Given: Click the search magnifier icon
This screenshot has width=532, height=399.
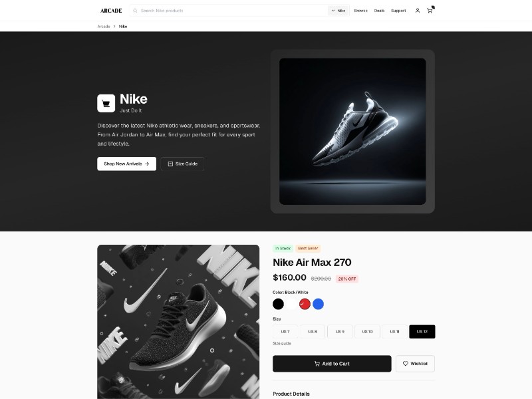Looking at the screenshot, I should click(x=135, y=11).
